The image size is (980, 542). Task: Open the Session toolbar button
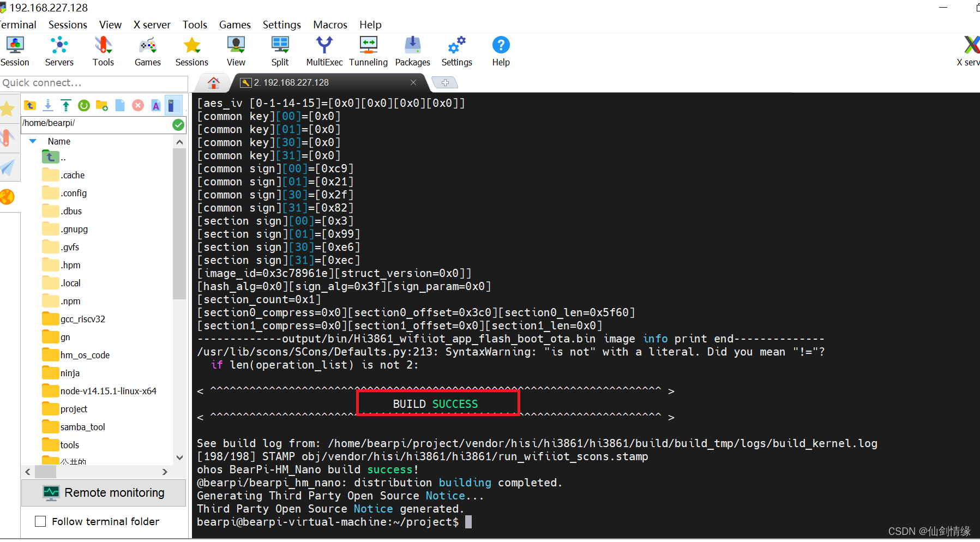tap(15, 51)
